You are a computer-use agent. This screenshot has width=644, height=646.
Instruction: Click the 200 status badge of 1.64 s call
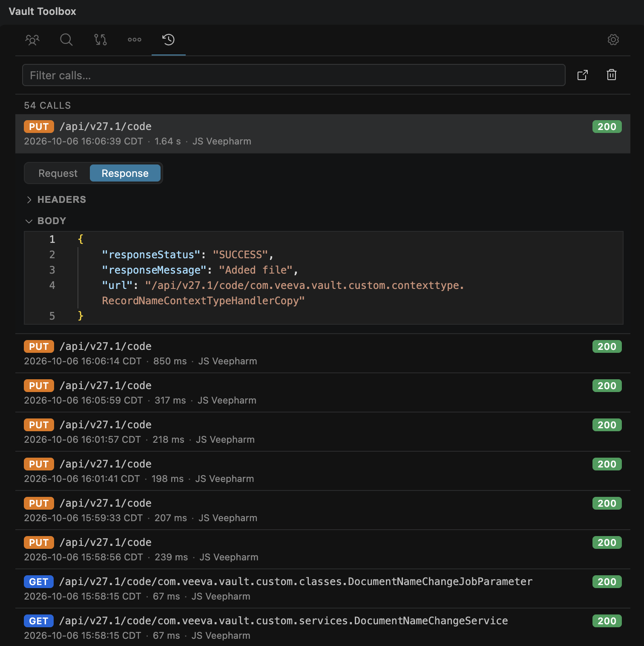pyautogui.click(x=607, y=127)
